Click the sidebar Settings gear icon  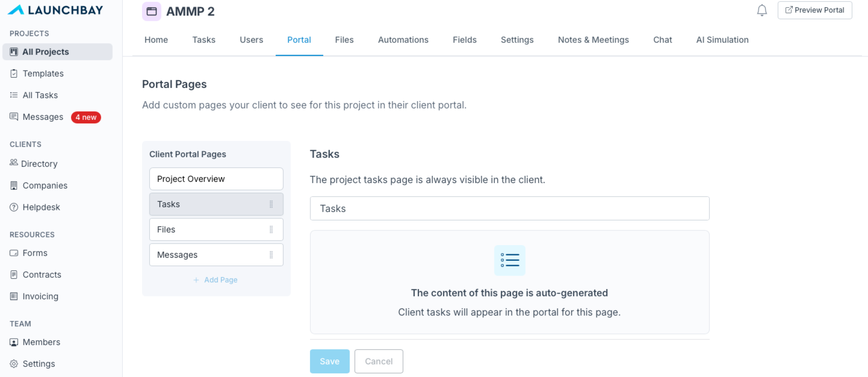pos(14,363)
